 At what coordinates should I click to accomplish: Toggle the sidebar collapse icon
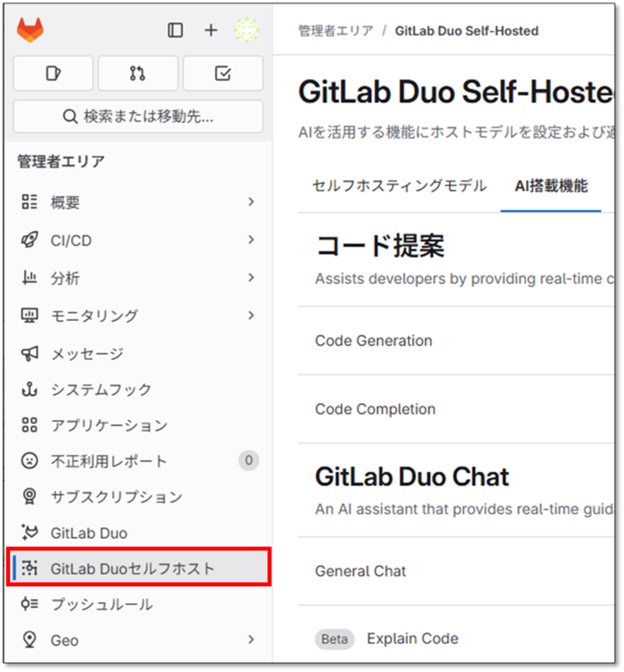[x=176, y=30]
